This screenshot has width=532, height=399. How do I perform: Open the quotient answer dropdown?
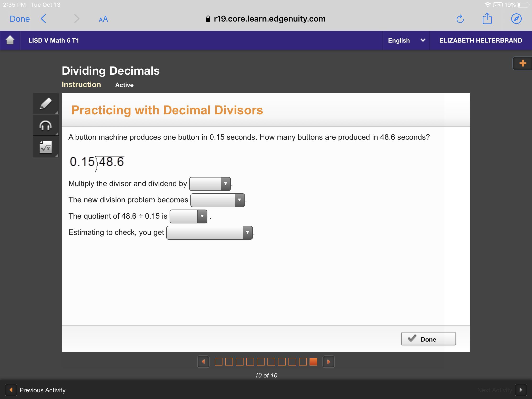(x=188, y=216)
